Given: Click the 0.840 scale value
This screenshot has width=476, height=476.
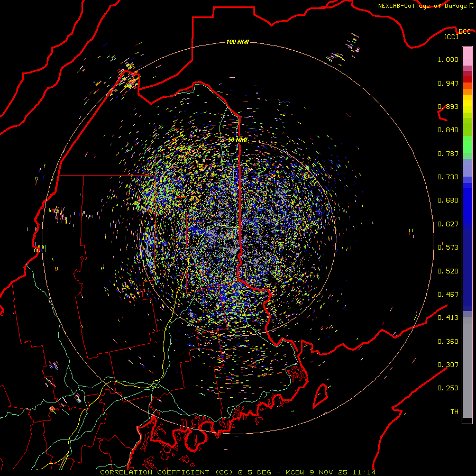Looking at the screenshot, I should 448,130.
